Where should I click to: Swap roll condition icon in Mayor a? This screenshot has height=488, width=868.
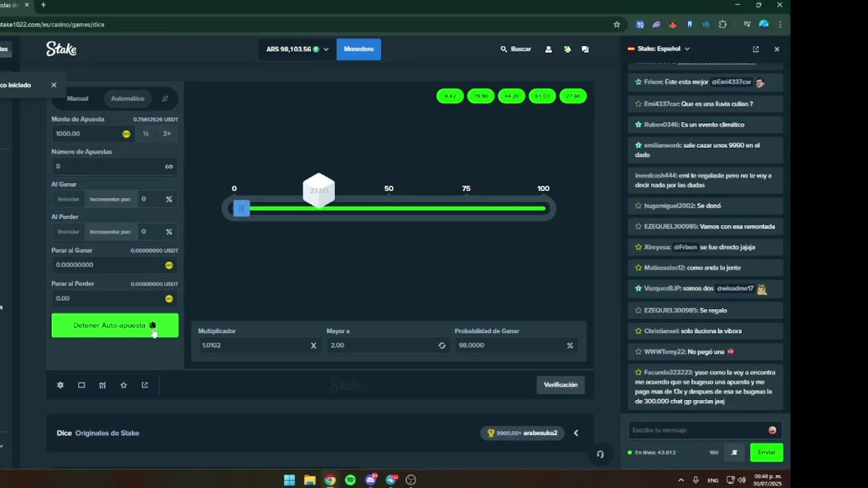point(442,346)
